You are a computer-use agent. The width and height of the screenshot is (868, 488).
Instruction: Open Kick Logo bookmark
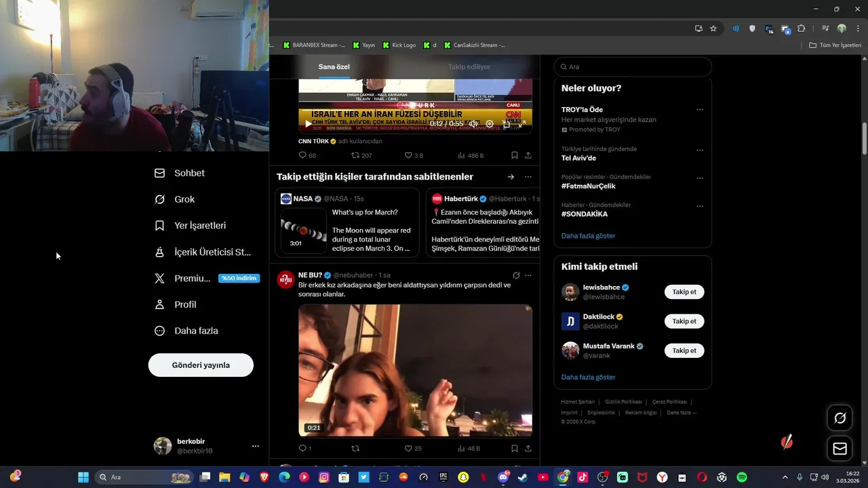click(399, 45)
